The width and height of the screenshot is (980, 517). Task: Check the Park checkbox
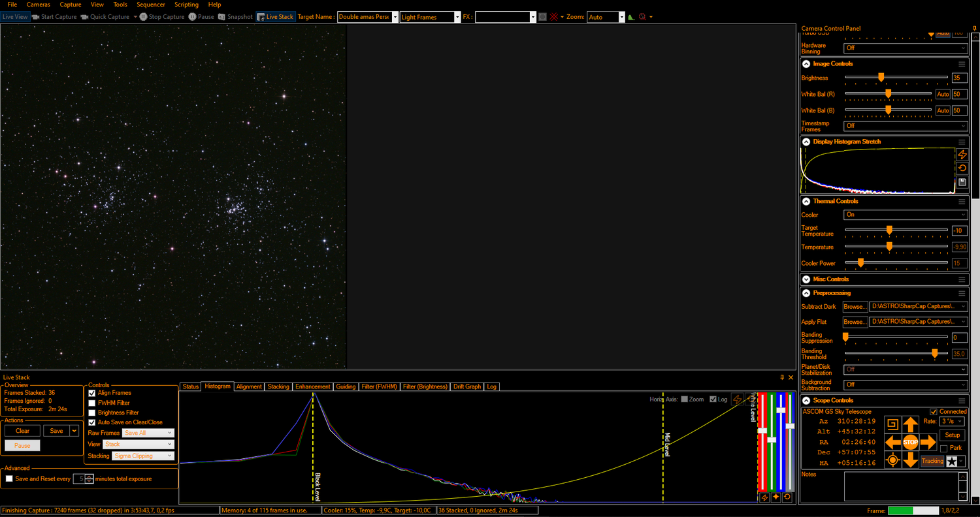944,448
